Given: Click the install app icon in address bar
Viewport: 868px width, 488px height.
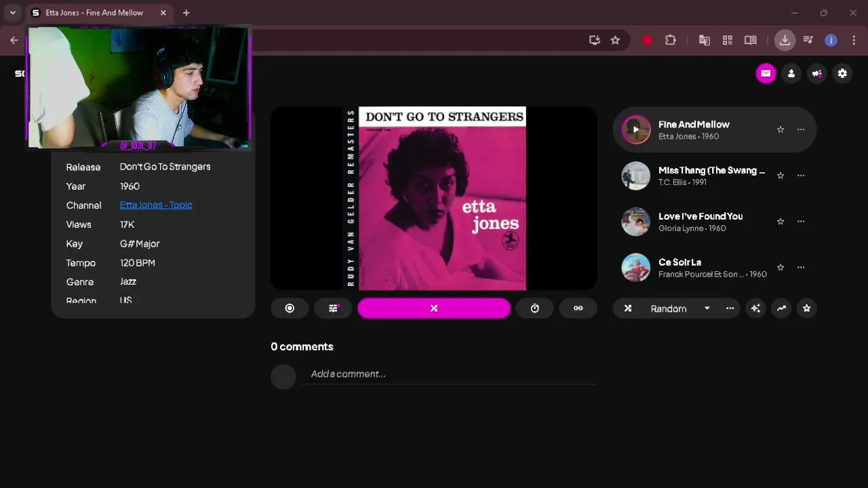Looking at the screenshot, I should click(x=595, y=40).
